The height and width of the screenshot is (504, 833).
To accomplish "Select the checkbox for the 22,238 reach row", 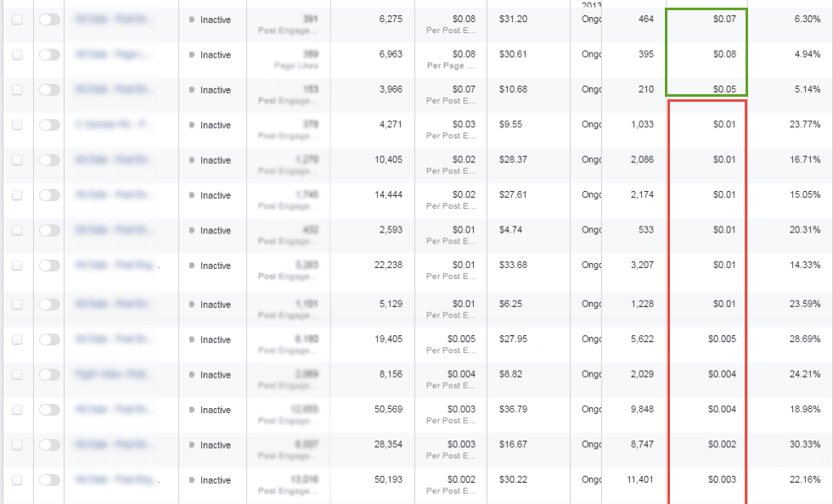I will 17,266.
